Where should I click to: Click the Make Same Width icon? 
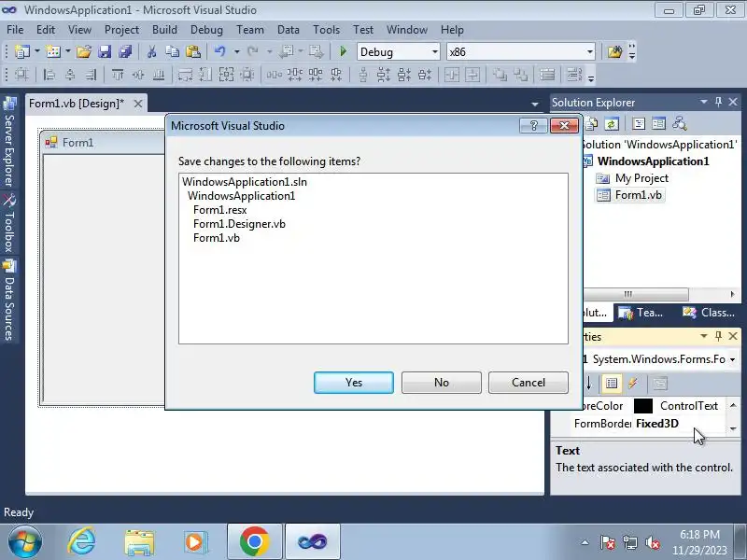185,75
